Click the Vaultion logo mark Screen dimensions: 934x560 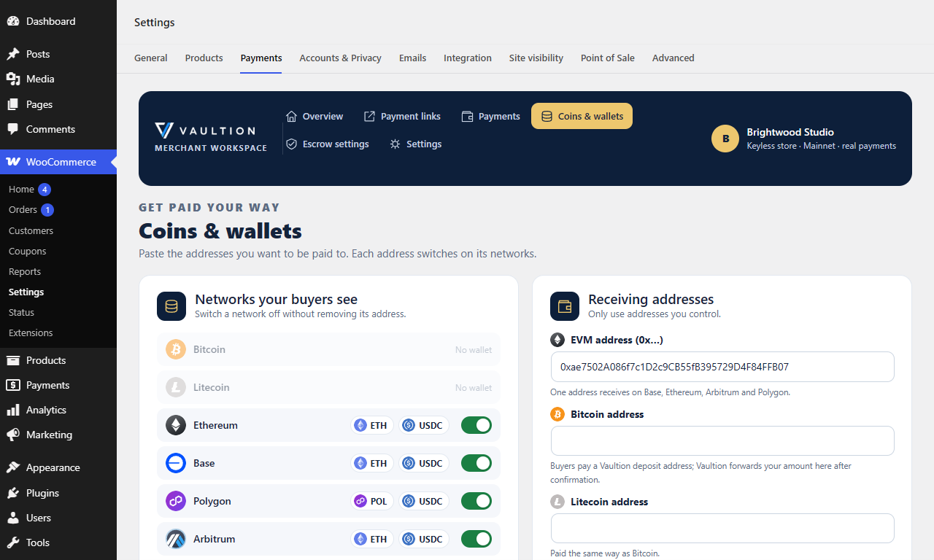coord(164,131)
